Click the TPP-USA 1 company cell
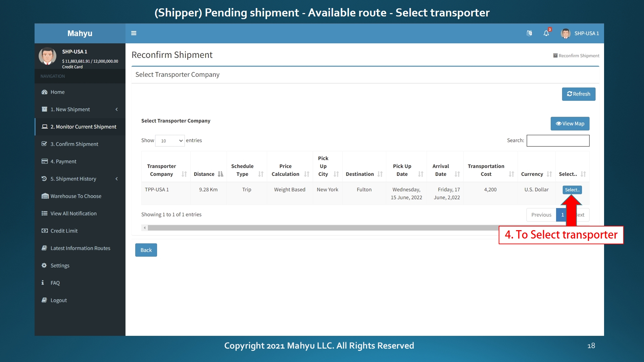Screen dimensions: 644x362 coord(166,194)
